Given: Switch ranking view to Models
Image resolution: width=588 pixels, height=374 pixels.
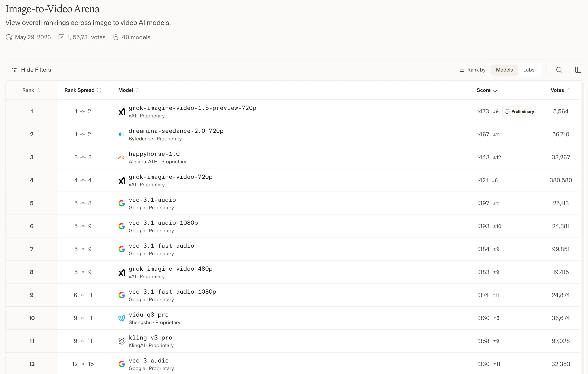Looking at the screenshot, I should pos(504,70).
